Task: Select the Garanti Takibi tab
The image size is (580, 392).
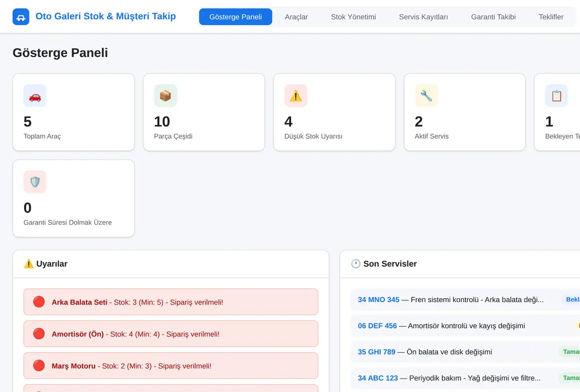Action: [493, 17]
